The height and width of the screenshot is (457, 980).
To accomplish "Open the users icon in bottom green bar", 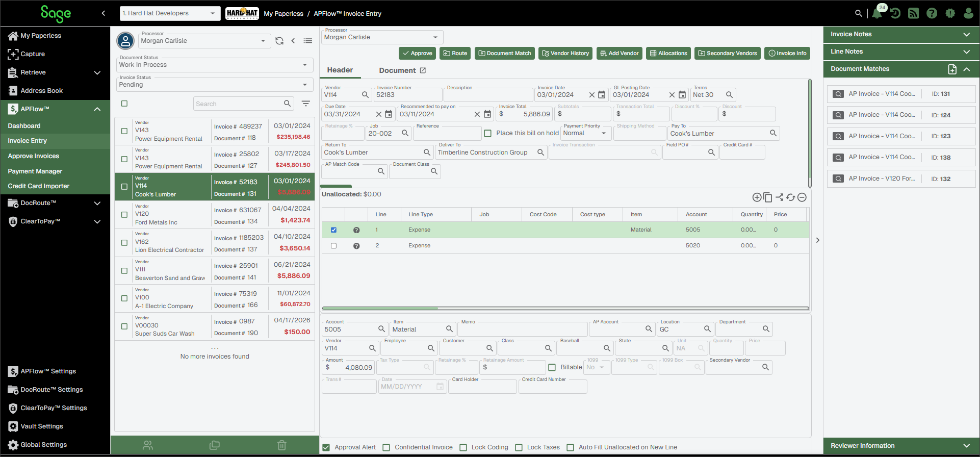I will (x=148, y=445).
